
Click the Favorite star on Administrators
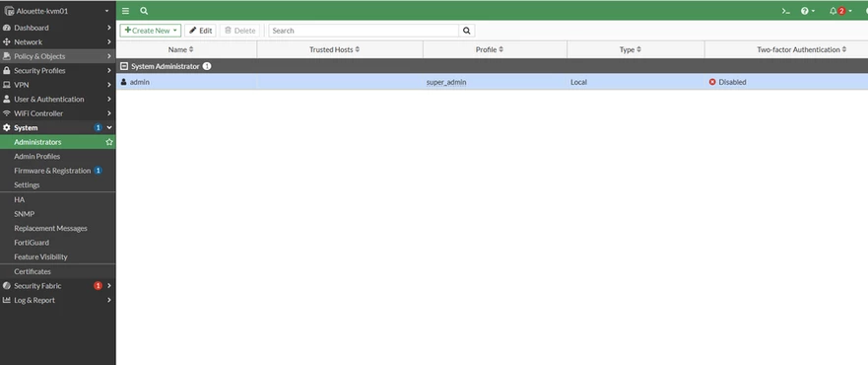pyautogui.click(x=109, y=142)
